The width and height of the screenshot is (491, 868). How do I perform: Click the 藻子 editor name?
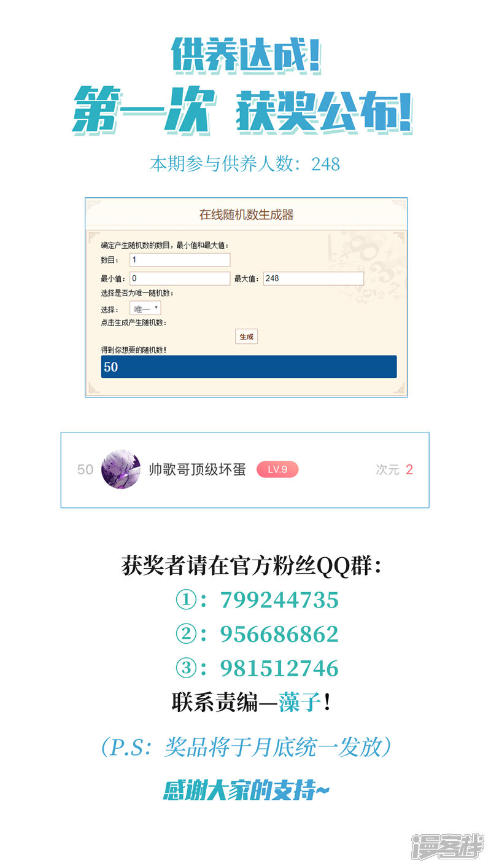click(x=300, y=703)
